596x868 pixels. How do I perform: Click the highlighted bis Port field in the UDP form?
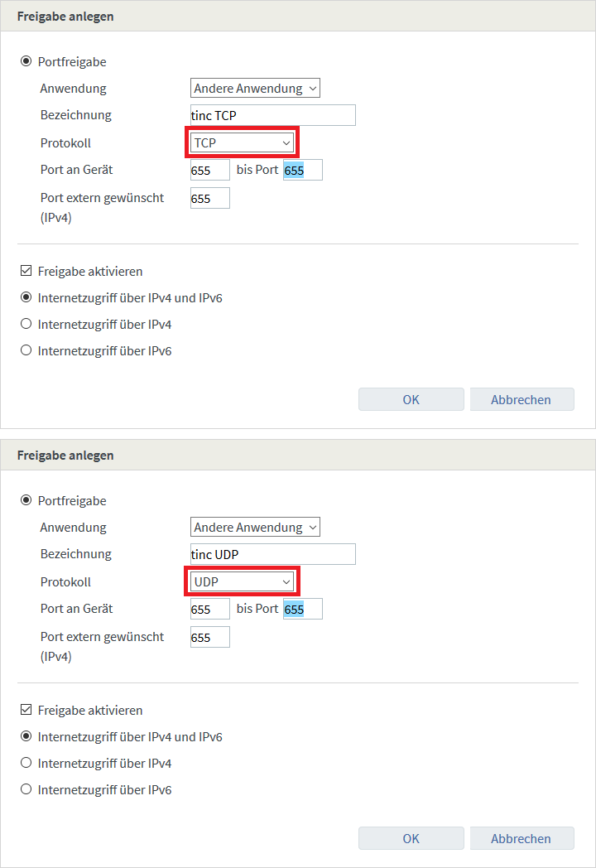[x=302, y=610]
